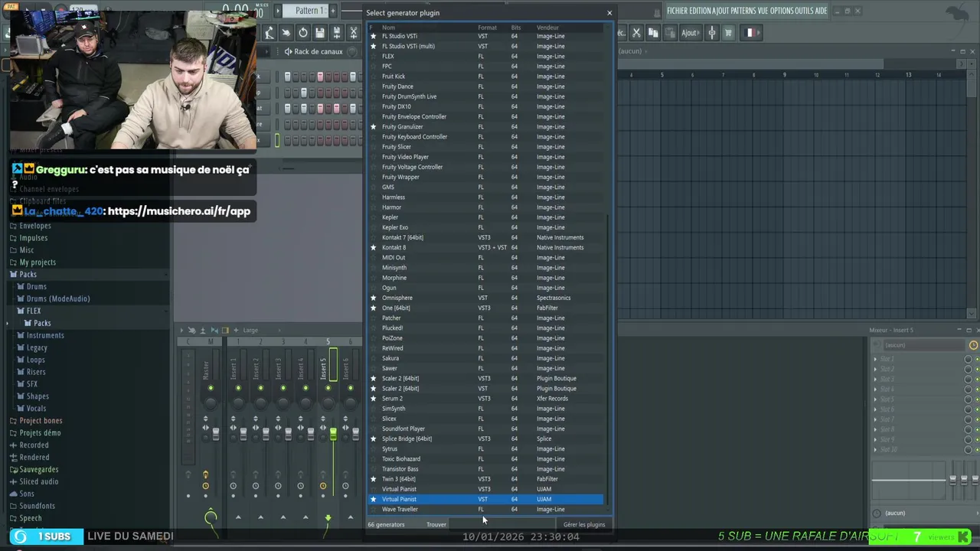Toggle favorite star for Serum 2
980x551 pixels.
point(374,399)
